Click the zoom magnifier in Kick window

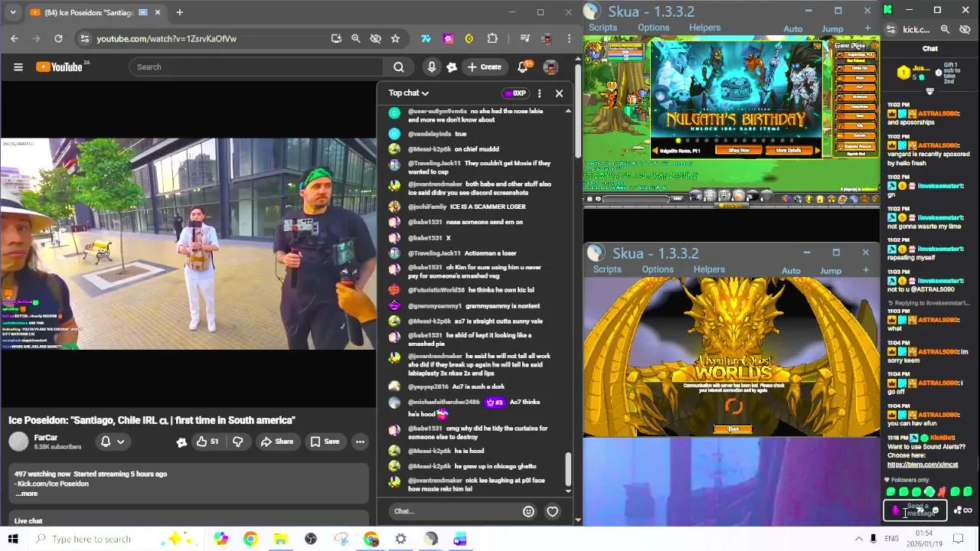(x=945, y=29)
